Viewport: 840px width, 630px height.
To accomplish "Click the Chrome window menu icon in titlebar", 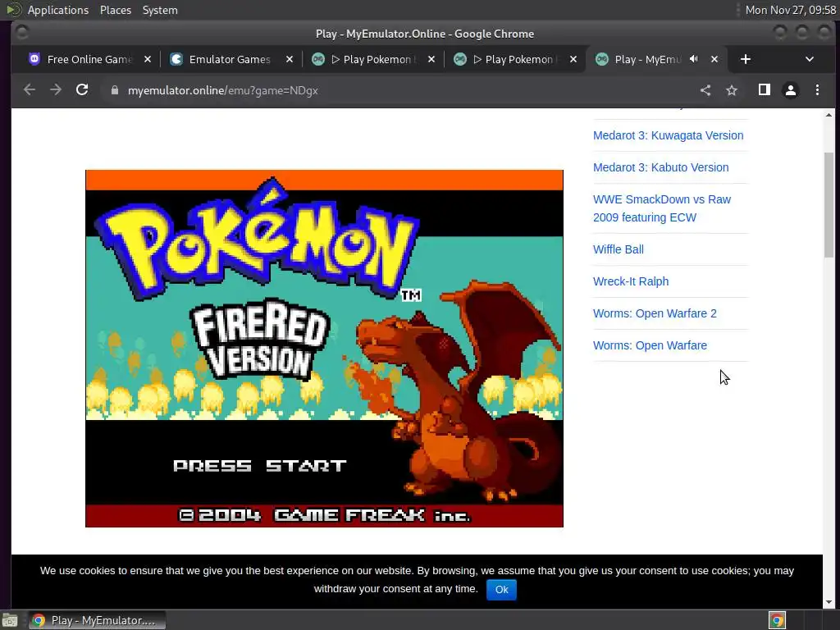I will 22,33.
